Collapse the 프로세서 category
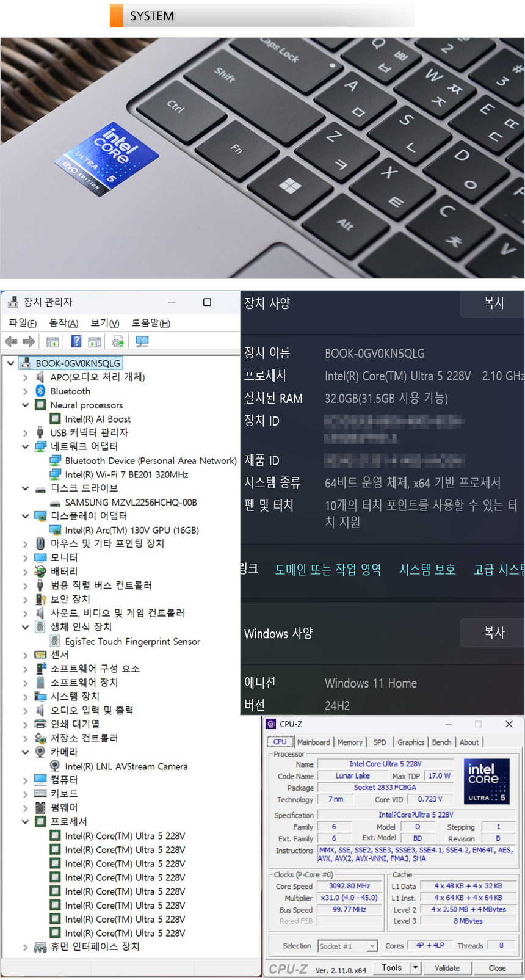Viewport: 525px width, 980px height. pyautogui.click(x=26, y=822)
